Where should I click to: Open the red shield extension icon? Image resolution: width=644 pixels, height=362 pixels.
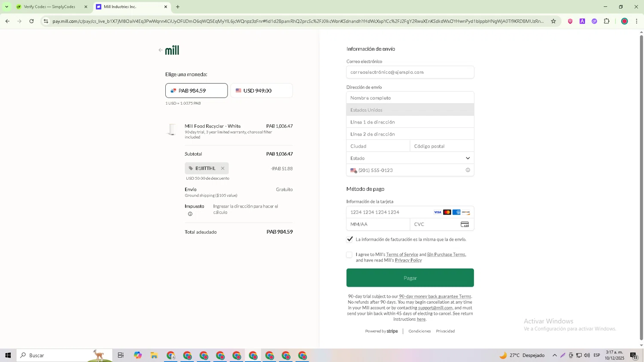(570, 21)
